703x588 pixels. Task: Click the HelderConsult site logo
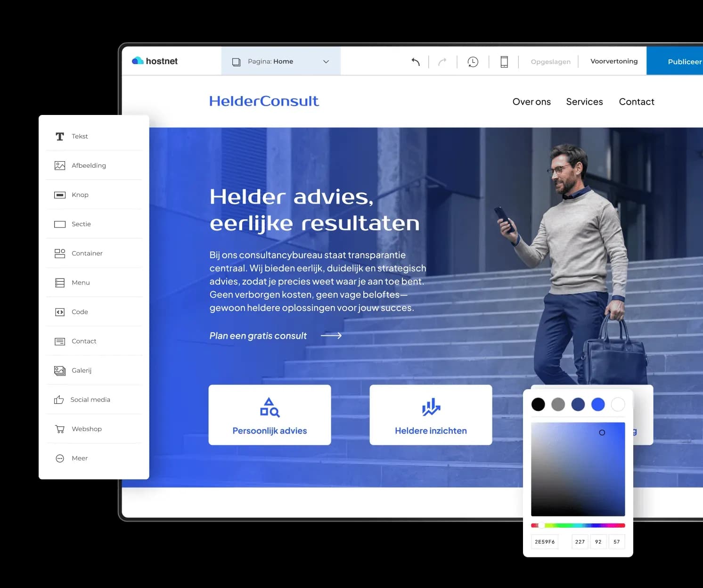click(264, 101)
